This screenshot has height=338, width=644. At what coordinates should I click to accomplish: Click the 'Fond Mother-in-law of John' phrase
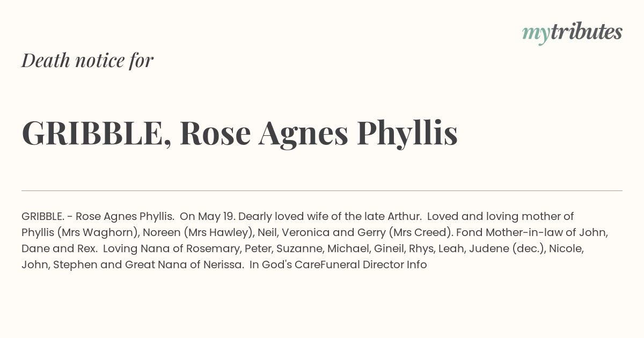[531, 233]
